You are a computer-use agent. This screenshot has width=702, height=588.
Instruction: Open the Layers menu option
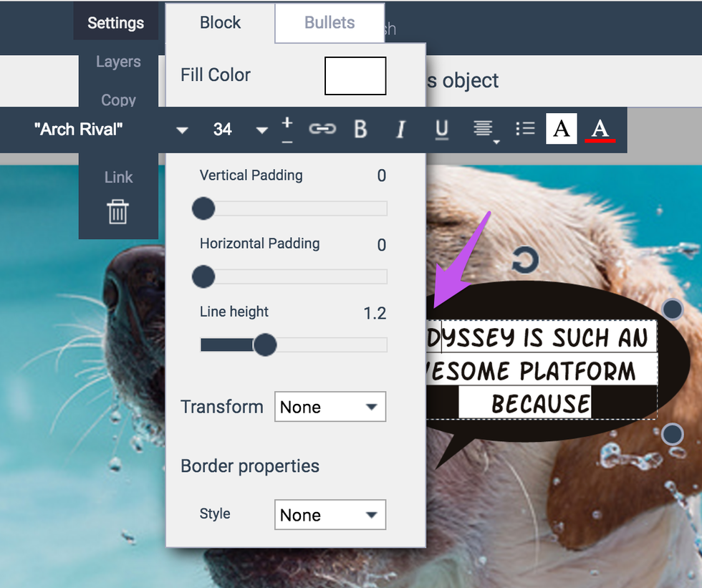(118, 62)
